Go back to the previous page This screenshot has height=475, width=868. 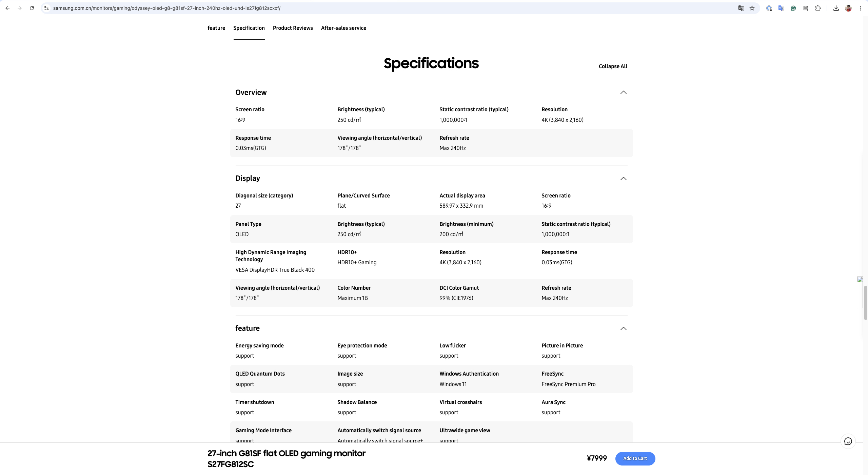coord(7,8)
